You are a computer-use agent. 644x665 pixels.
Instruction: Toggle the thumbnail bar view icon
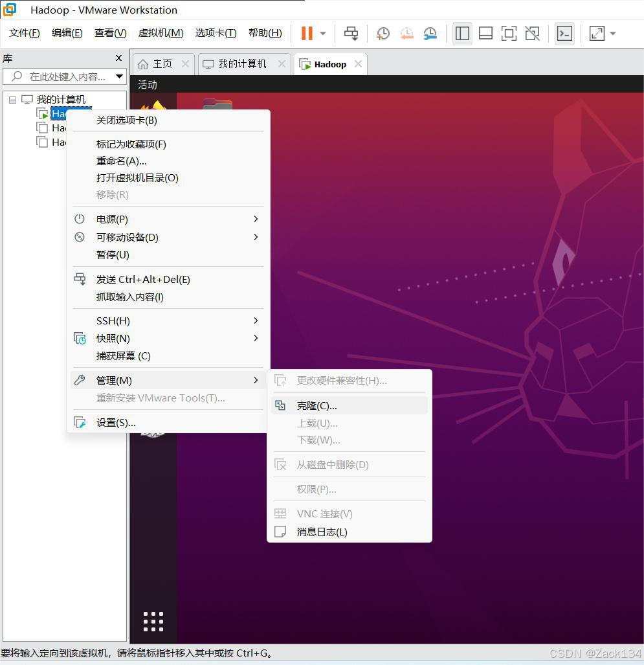pos(485,33)
